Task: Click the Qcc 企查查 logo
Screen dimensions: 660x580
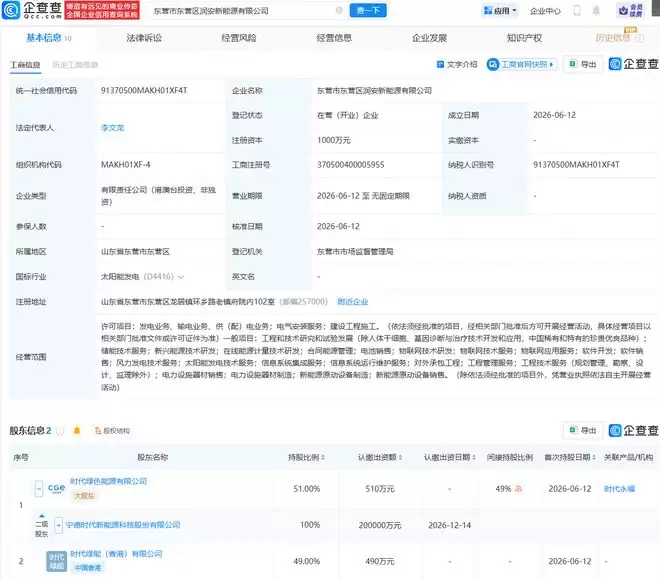Action: click(32, 10)
